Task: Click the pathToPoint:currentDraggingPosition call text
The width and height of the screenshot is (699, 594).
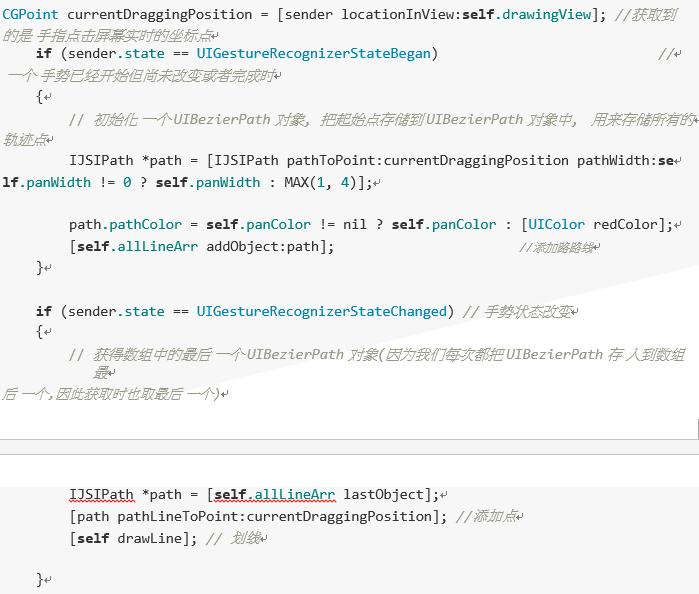Action: 428,161
